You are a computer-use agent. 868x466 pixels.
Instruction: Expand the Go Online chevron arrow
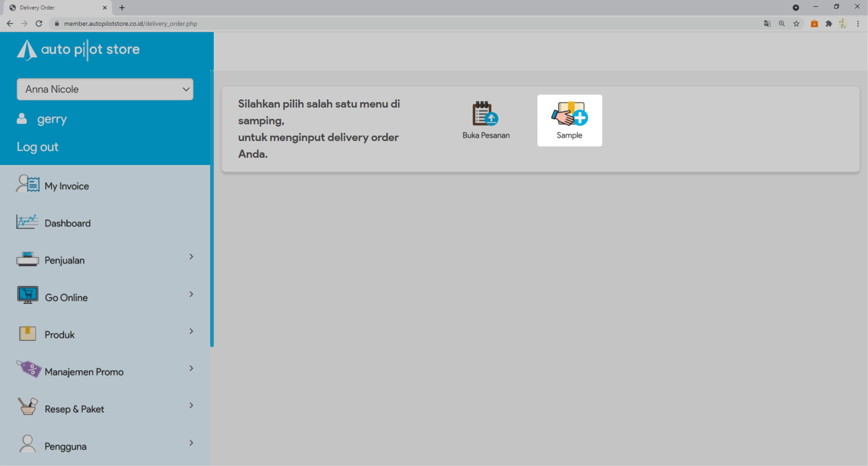pyautogui.click(x=191, y=294)
